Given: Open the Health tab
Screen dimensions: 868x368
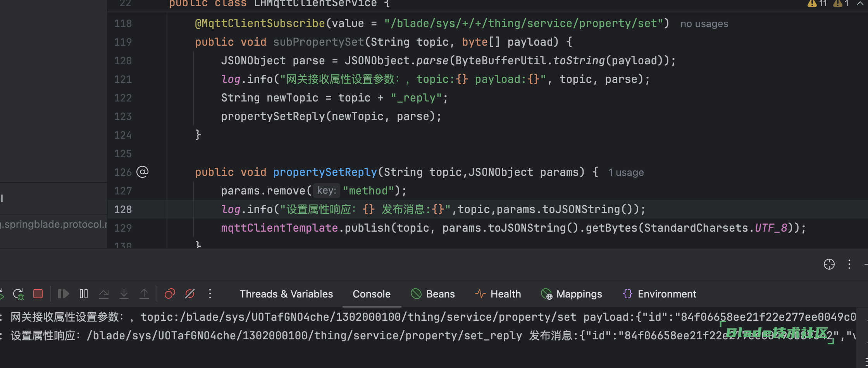Looking at the screenshot, I should click(498, 294).
